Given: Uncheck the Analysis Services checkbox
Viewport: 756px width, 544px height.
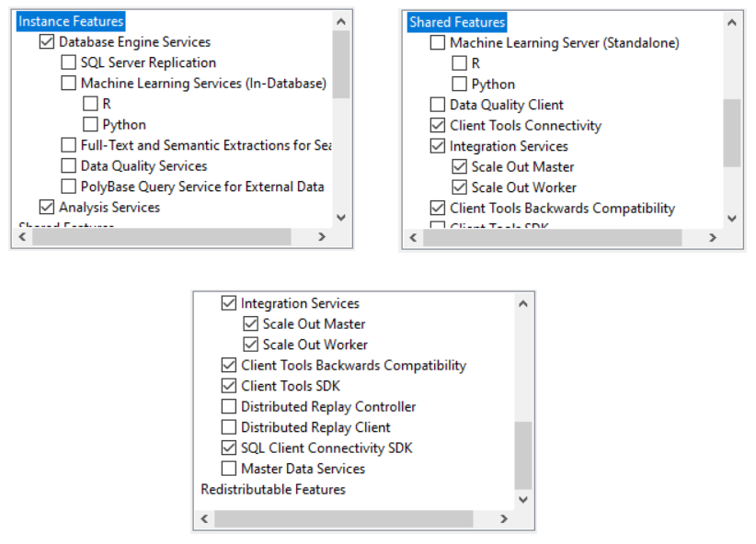Looking at the screenshot, I should tap(47, 208).
